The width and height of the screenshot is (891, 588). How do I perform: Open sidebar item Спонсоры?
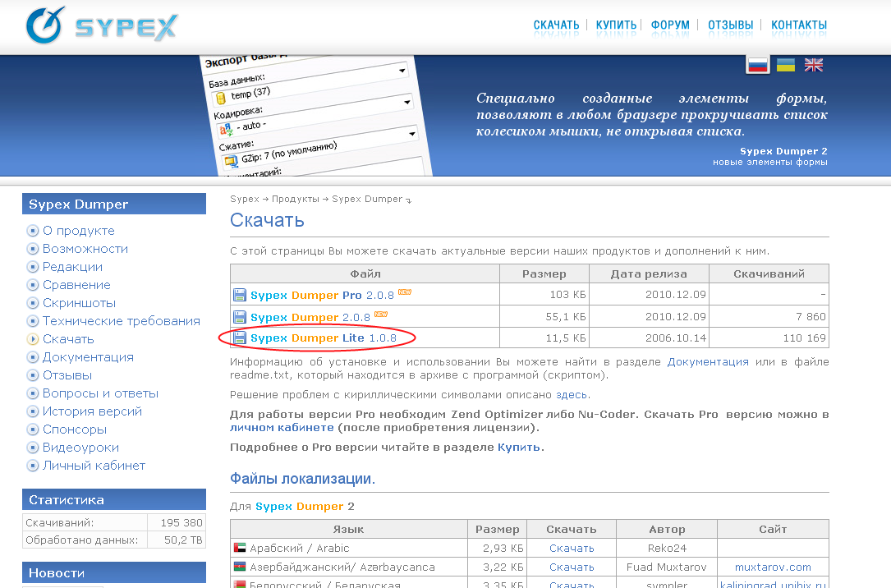75,430
